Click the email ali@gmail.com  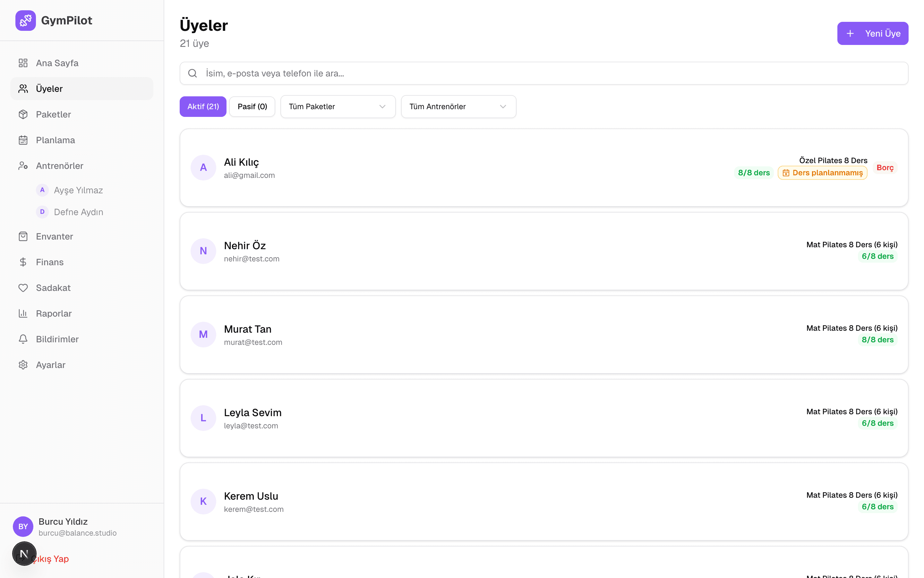pos(249,175)
